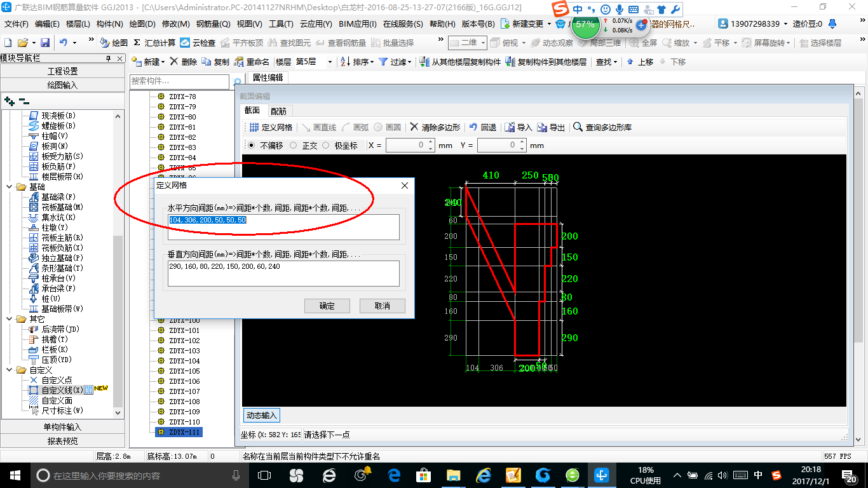Open the 排序 sort dropdown

358,62
